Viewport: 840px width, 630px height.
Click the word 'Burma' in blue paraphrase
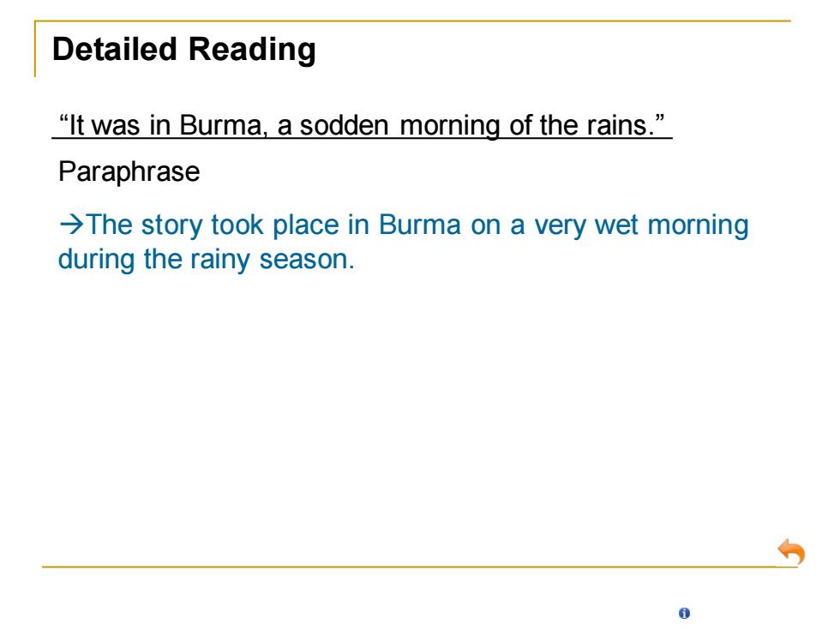pos(419,225)
